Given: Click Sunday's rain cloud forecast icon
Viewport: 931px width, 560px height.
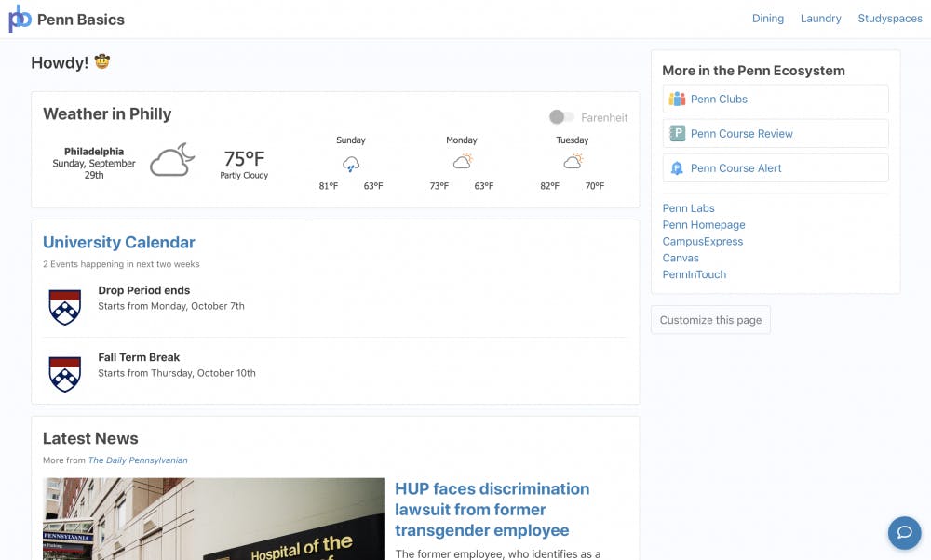Looking at the screenshot, I should [351, 165].
